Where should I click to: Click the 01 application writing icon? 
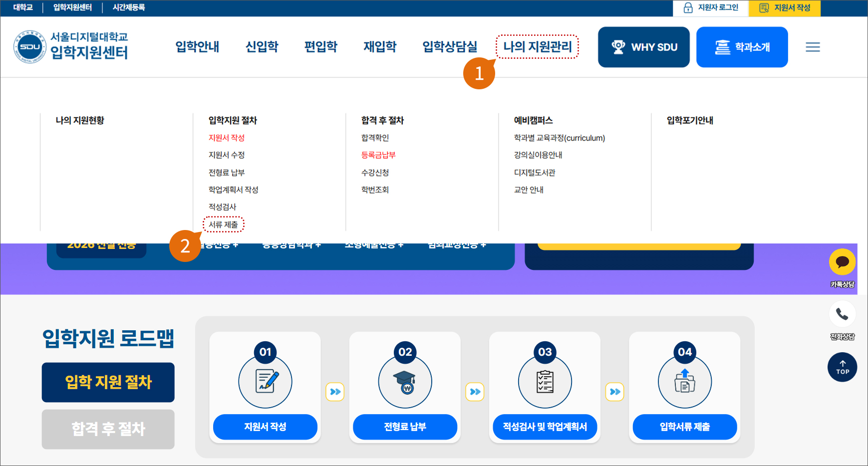265,382
